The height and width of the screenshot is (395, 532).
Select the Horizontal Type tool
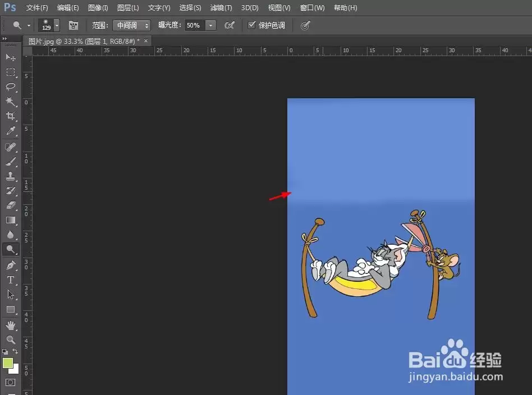(x=11, y=279)
